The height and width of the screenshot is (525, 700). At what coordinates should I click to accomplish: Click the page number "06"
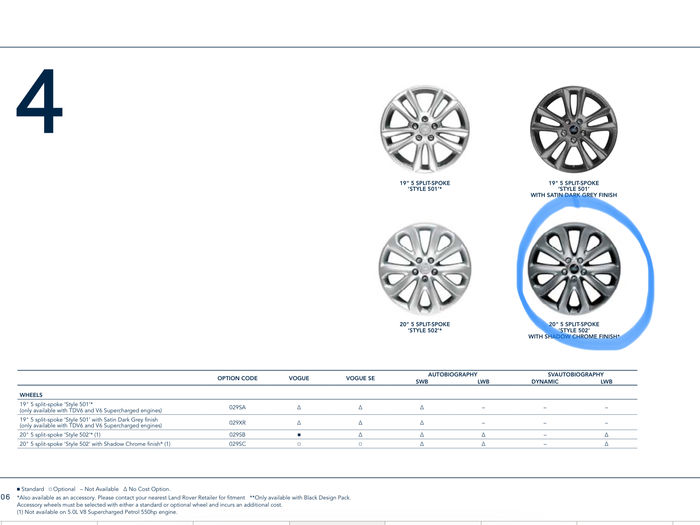[5, 497]
